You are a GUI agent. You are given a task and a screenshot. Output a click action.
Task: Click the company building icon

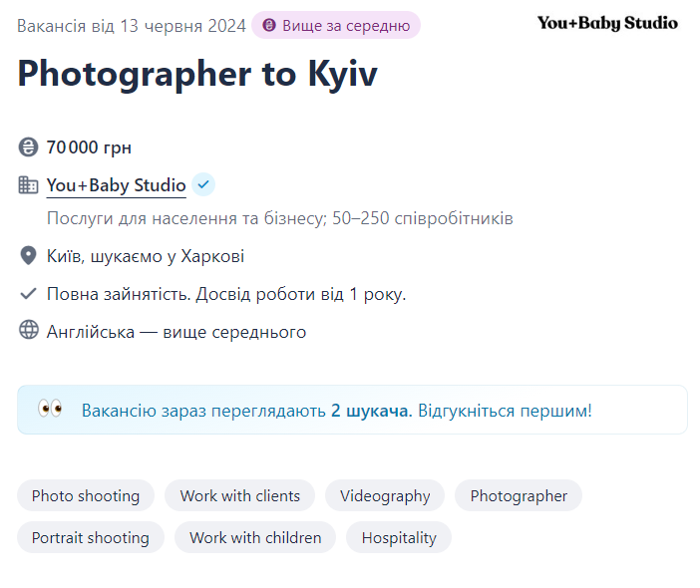coord(28,185)
